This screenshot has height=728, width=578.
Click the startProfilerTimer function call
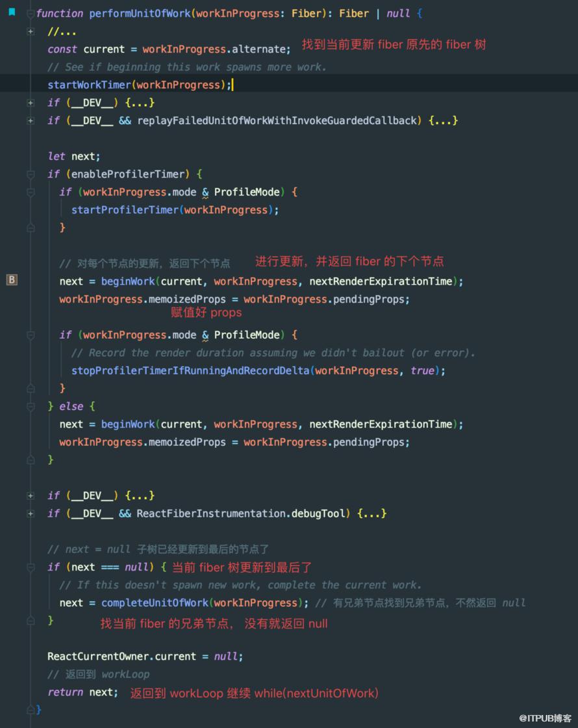pos(125,211)
